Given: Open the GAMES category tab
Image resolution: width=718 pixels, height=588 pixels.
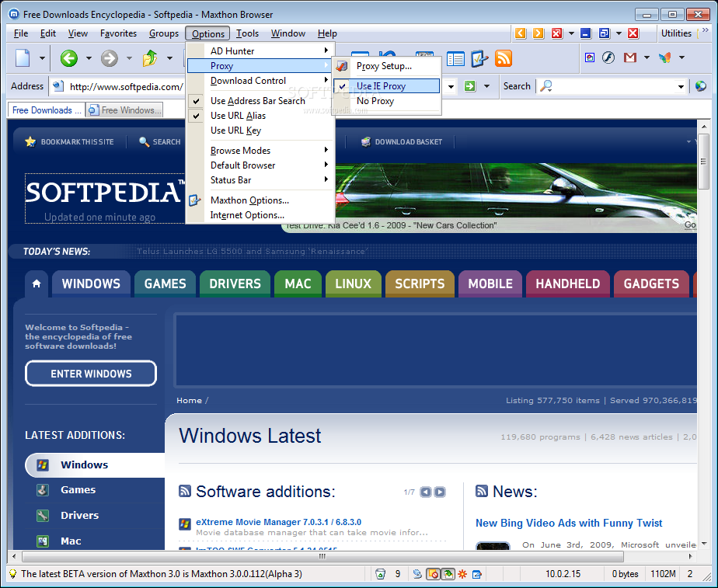Looking at the screenshot, I should (x=166, y=284).
